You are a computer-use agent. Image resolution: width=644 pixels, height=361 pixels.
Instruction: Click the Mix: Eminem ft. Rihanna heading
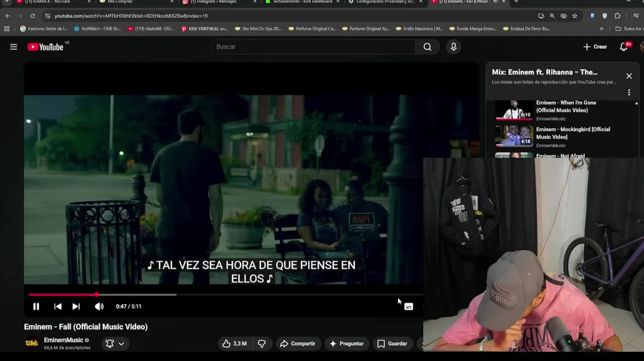[x=545, y=72]
